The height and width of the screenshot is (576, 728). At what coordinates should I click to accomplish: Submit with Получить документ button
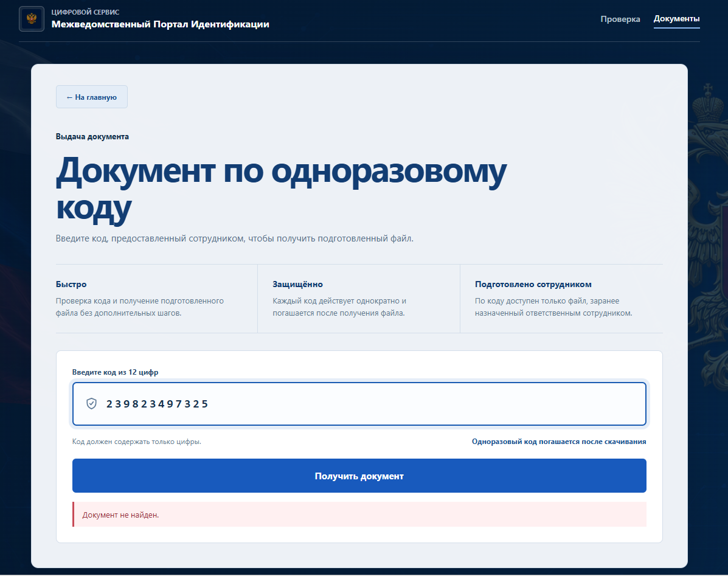coord(359,476)
